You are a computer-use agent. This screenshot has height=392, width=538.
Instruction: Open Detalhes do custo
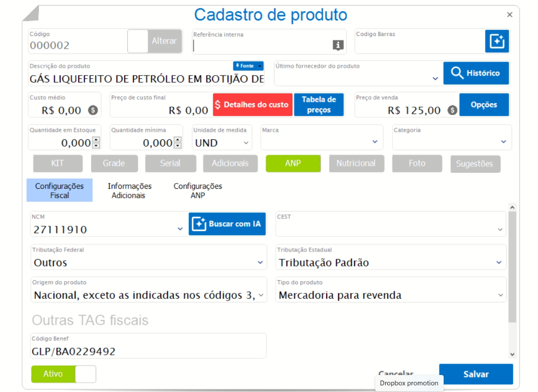(x=252, y=105)
